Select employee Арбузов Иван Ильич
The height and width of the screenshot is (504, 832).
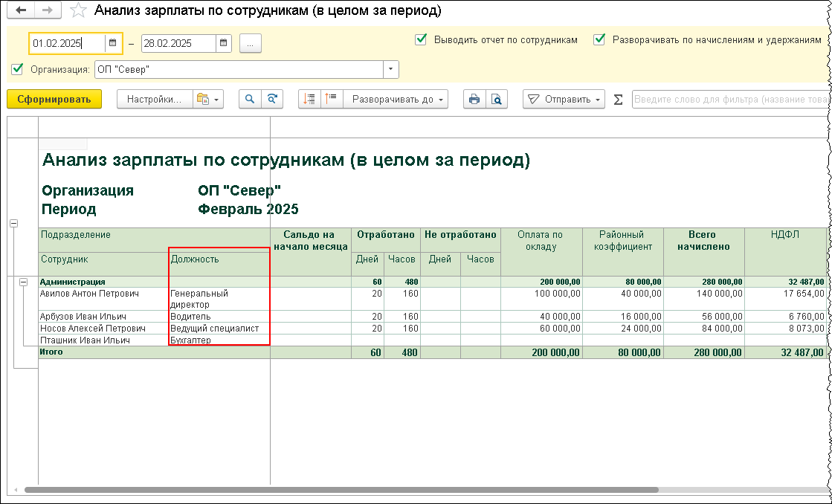83,317
